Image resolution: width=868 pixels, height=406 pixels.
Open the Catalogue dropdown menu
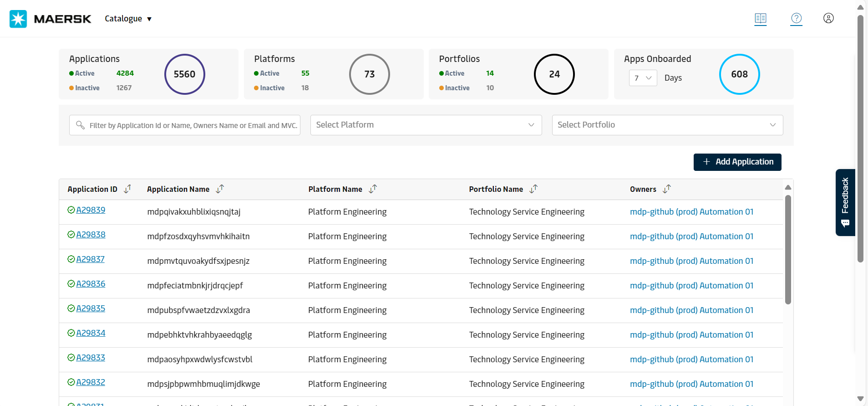128,19
